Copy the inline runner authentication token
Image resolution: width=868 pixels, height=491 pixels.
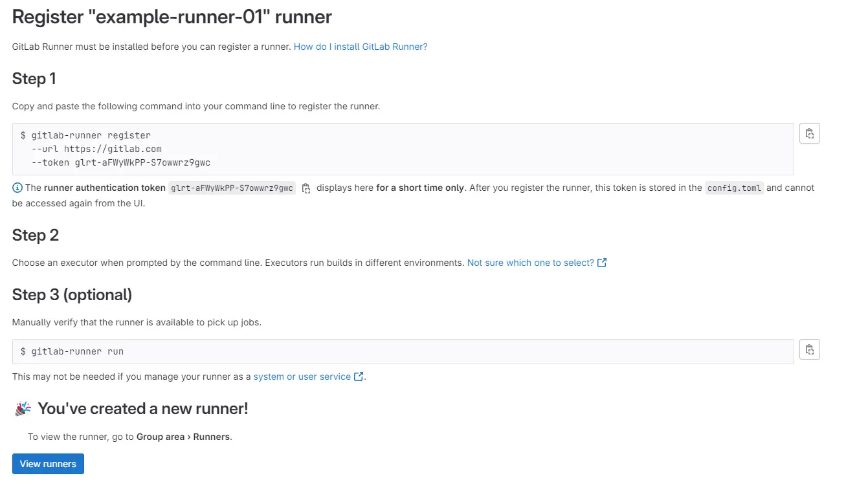pos(306,188)
